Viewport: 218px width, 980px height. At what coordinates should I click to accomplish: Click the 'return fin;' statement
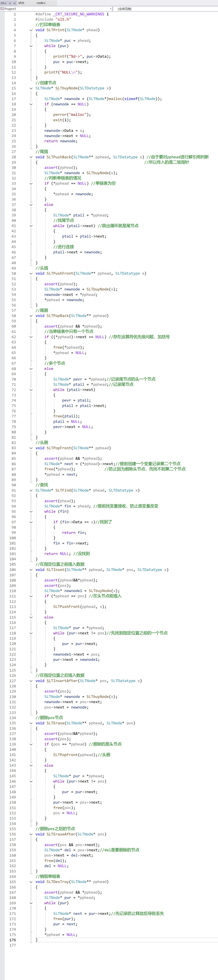click(x=74, y=533)
